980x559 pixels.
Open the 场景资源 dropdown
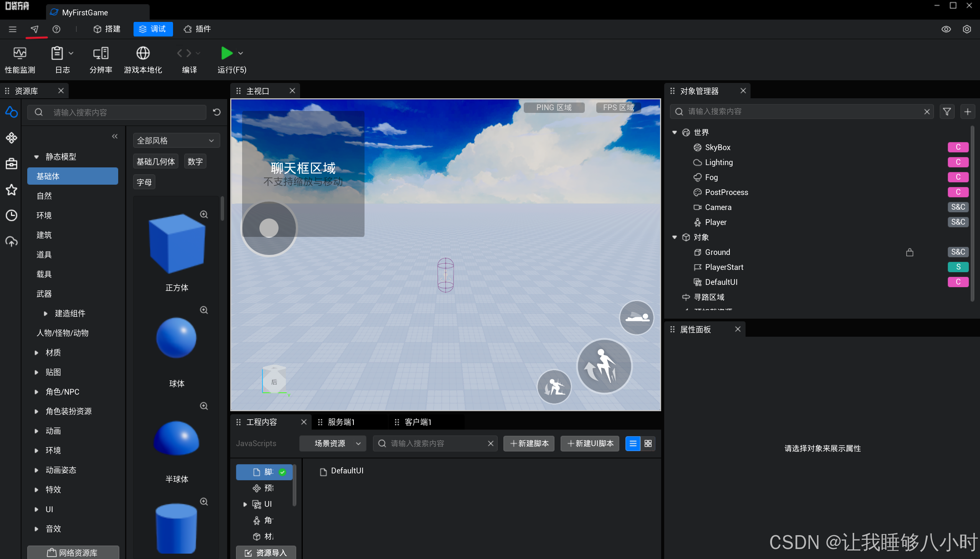333,443
